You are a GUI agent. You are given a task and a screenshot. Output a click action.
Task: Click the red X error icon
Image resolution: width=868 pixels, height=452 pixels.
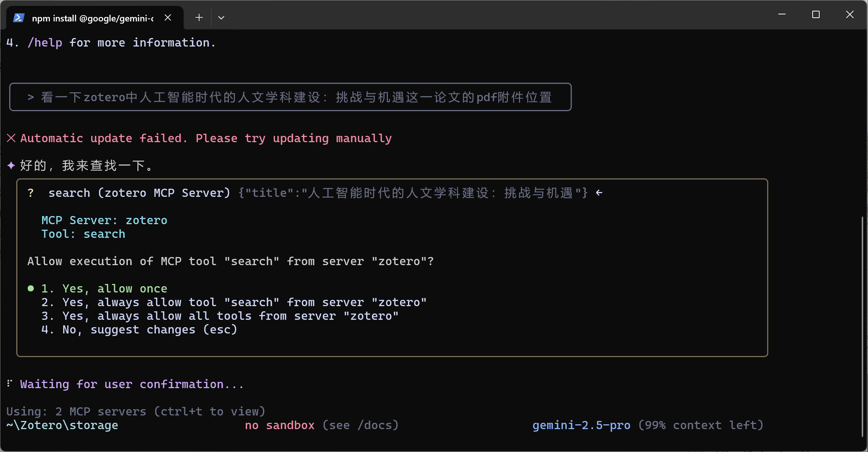11,138
